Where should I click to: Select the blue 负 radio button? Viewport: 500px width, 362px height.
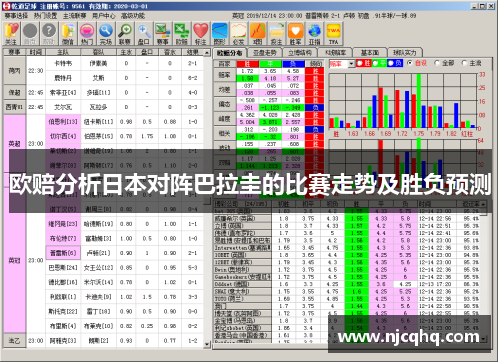tap(391, 63)
